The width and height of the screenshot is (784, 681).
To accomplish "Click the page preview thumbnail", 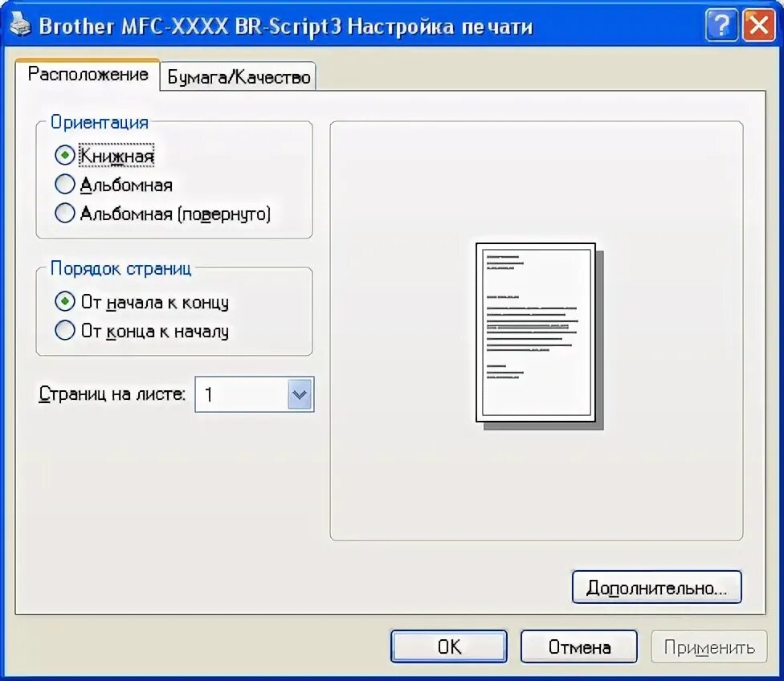I will pyautogui.click(x=540, y=336).
